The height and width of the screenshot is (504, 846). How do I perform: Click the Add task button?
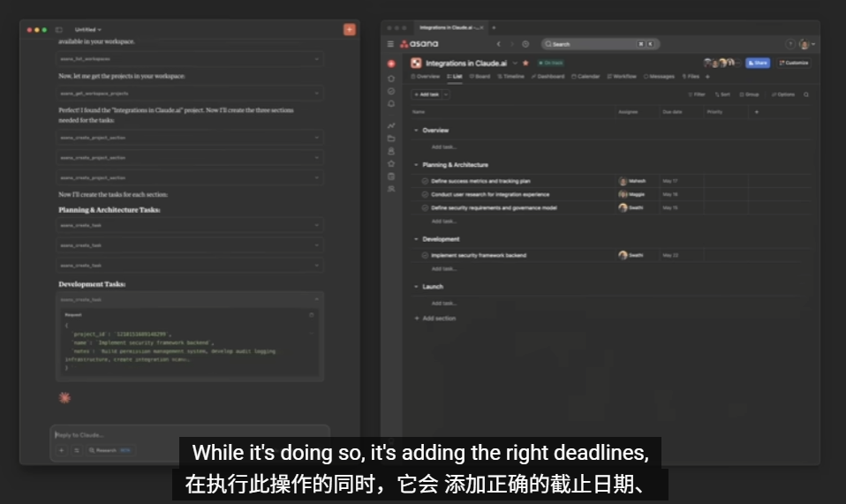[427, 94]
